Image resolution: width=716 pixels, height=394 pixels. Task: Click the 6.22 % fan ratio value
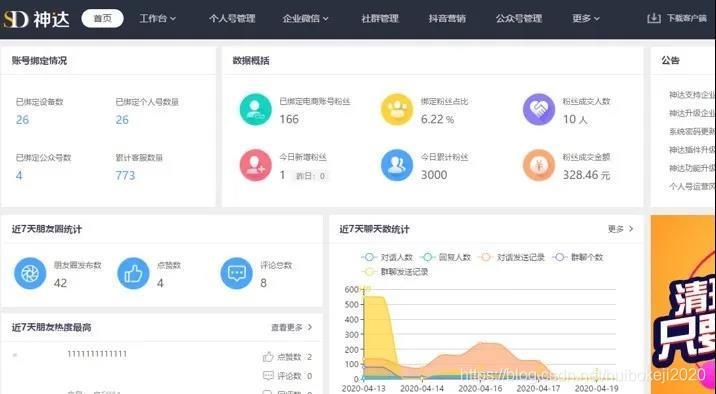(x=437, y=120)
